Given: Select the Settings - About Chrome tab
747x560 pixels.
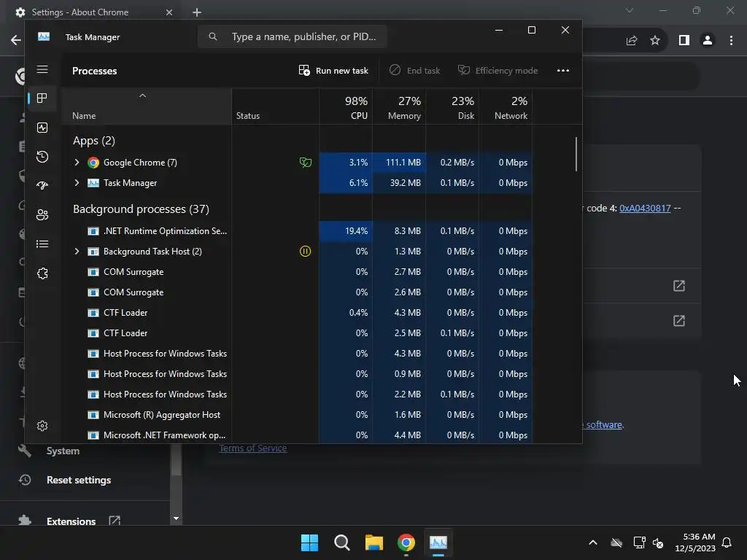Looking at the screenshot, I should pyautogui.click(x=93, y=12).
